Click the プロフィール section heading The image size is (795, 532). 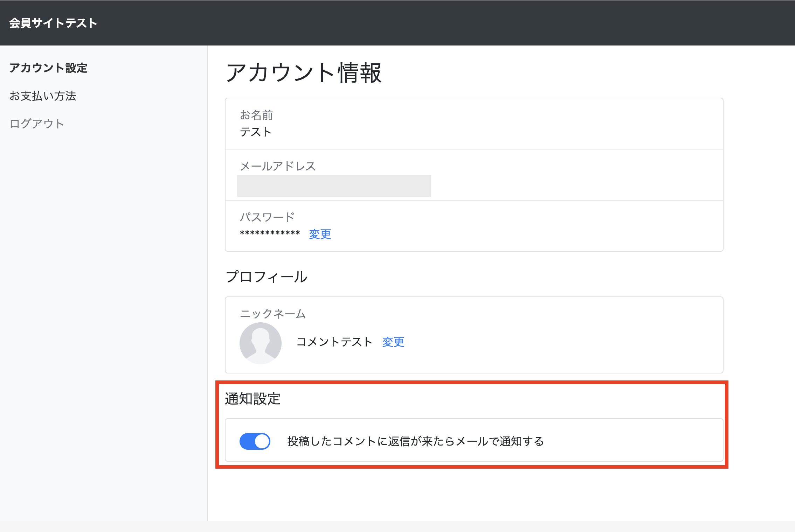click(x=267, y=276)
